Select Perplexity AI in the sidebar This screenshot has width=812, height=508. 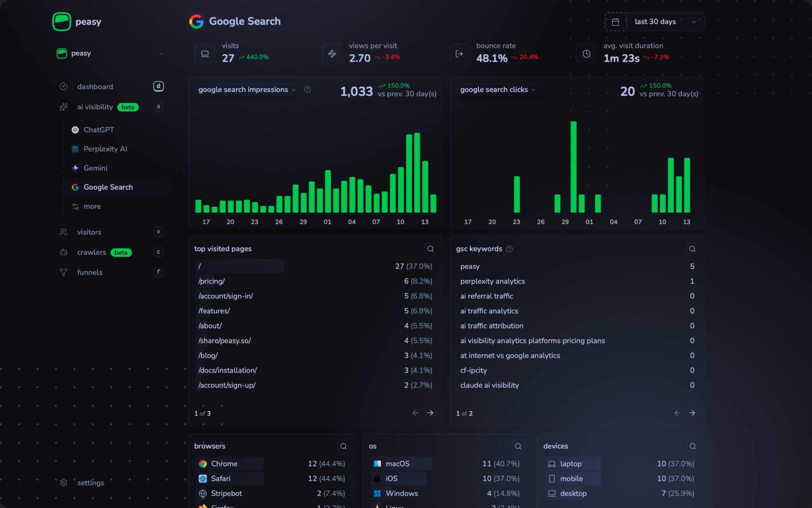pos(105,149)
